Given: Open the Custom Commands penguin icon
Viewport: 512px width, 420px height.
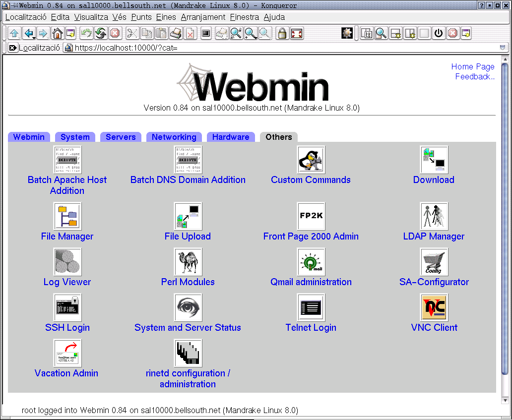Looking at the screenshot, I should [311, 160].
